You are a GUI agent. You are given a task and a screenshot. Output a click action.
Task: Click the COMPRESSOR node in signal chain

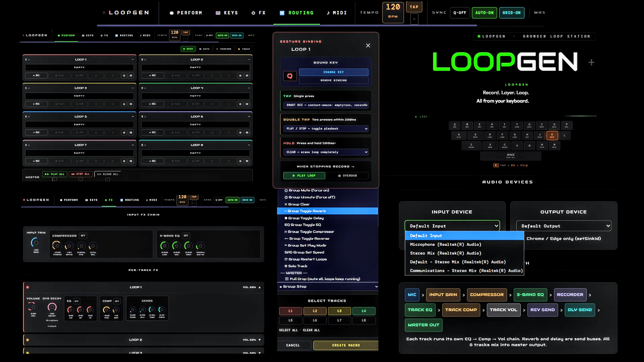(487, 295)
